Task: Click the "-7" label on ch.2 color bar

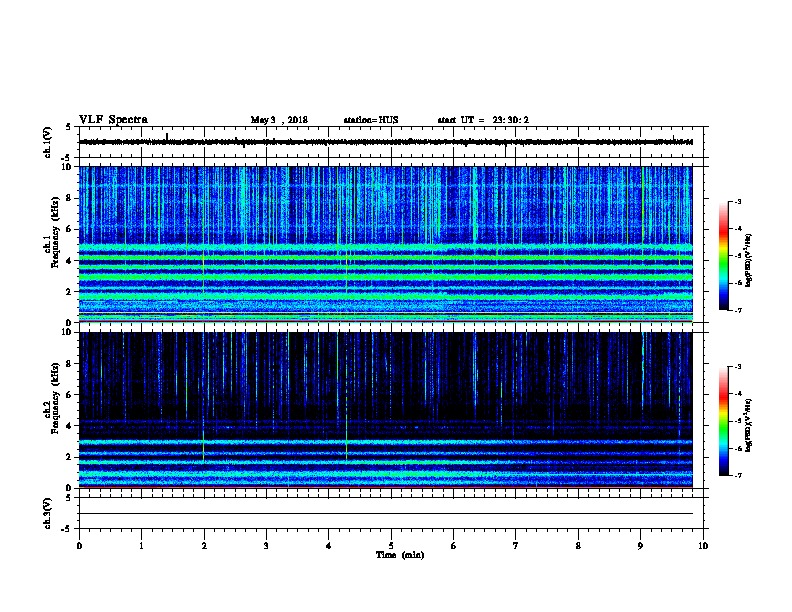Action: click(x=738, y=476)
